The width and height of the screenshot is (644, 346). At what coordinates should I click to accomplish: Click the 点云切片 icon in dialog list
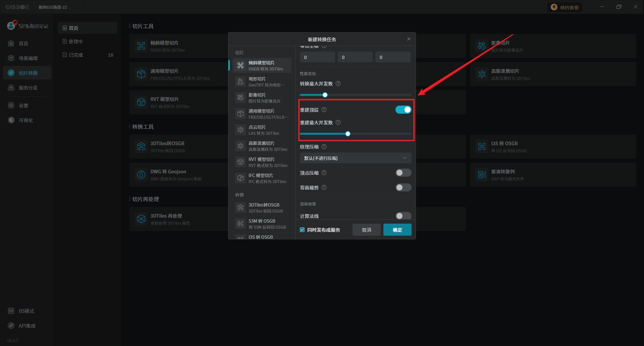(240, 130)
